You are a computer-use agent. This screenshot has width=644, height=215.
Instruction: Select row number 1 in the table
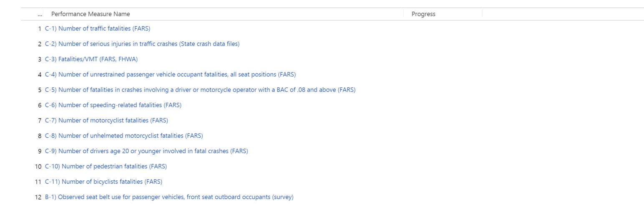40,29
